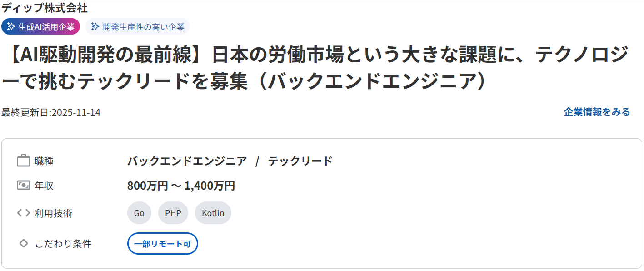Click the banknote icon beside 年収
The image size is (644, 271).
[x=23, y=186]
